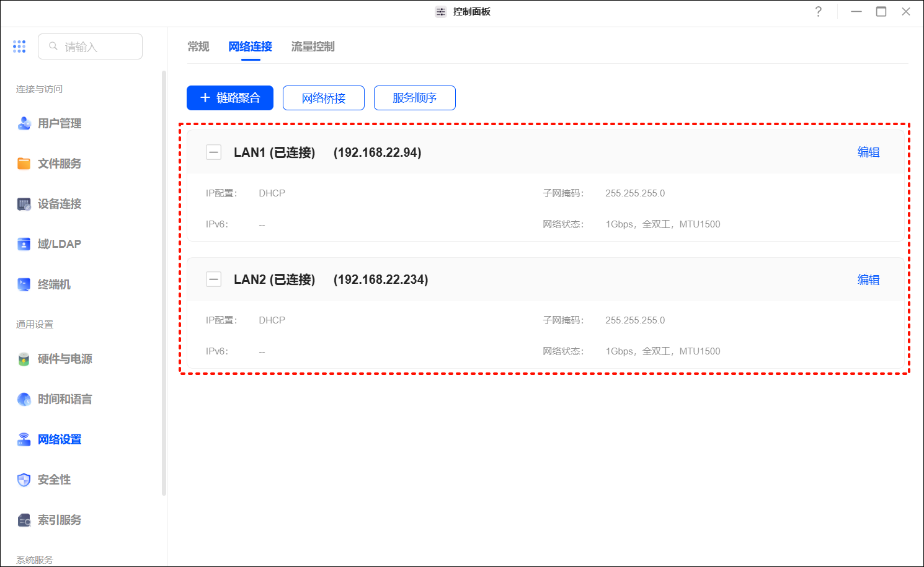Open User Management (用户管理) icon
The height and width of the screenshot is (567, 924).
click(24, 123)
